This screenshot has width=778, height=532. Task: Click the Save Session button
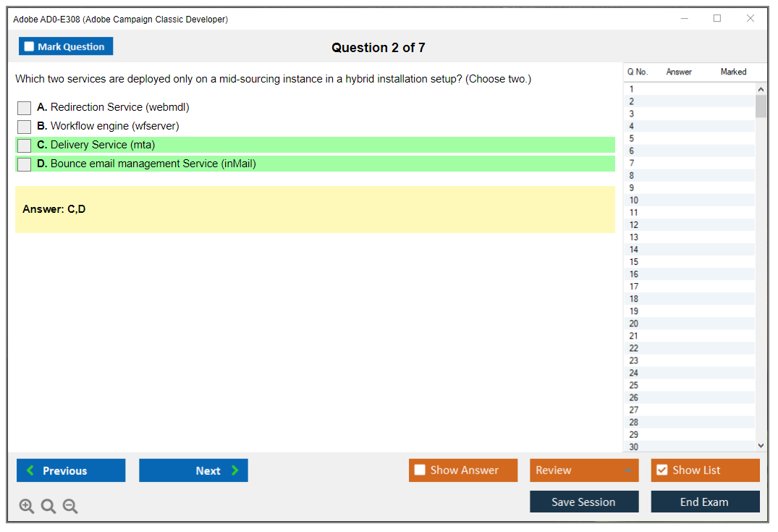[583, 502]
